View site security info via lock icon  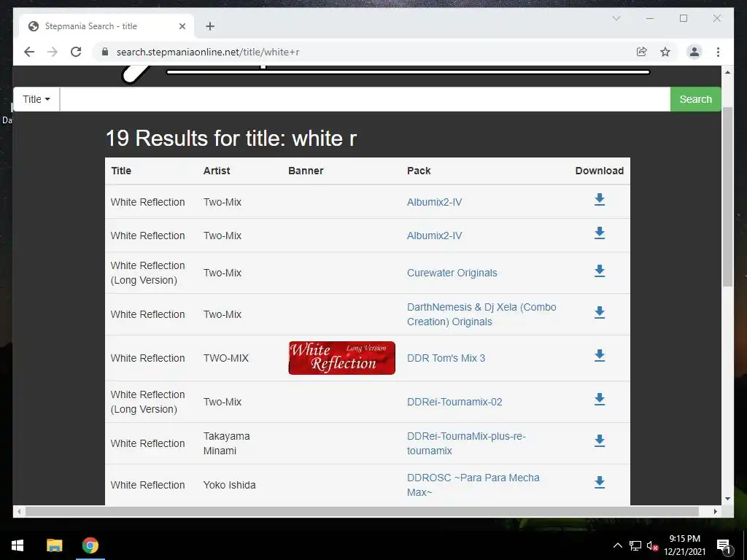coord(105,52)
